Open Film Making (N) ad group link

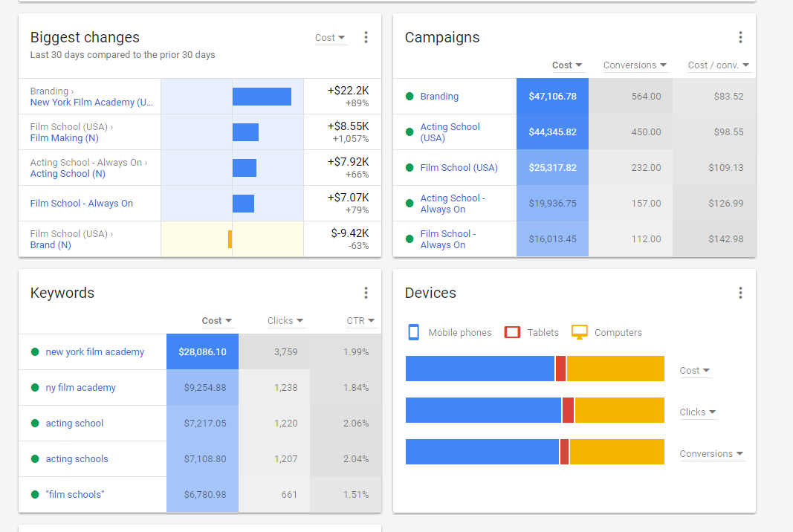point(64,138)
